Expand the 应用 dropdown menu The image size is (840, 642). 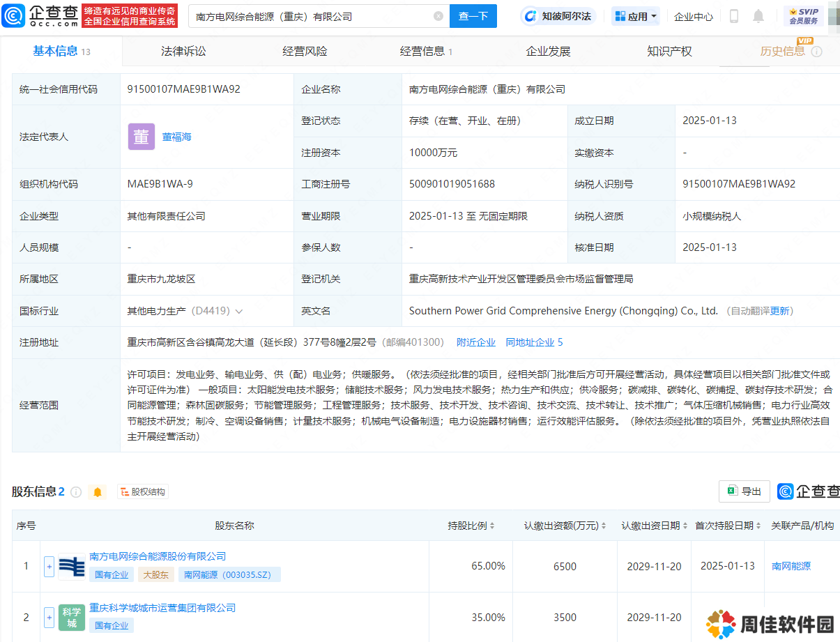[x=636, y=16]
